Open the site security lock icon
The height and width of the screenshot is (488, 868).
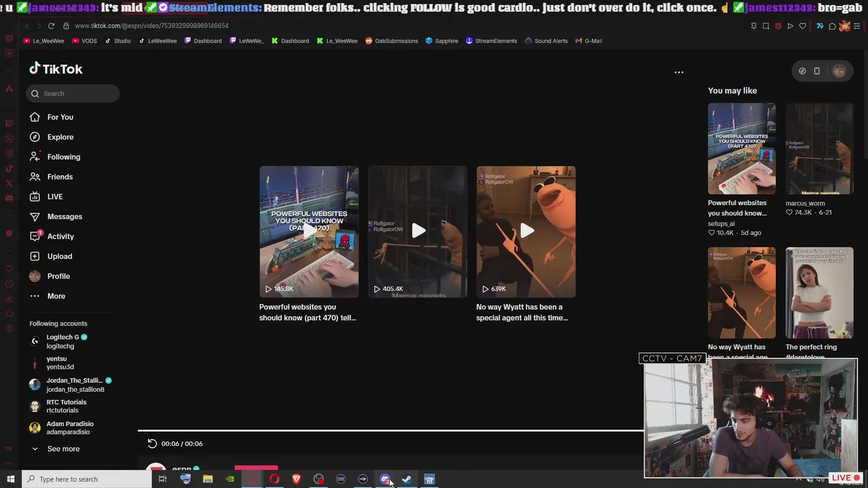[x=66, y=26]
